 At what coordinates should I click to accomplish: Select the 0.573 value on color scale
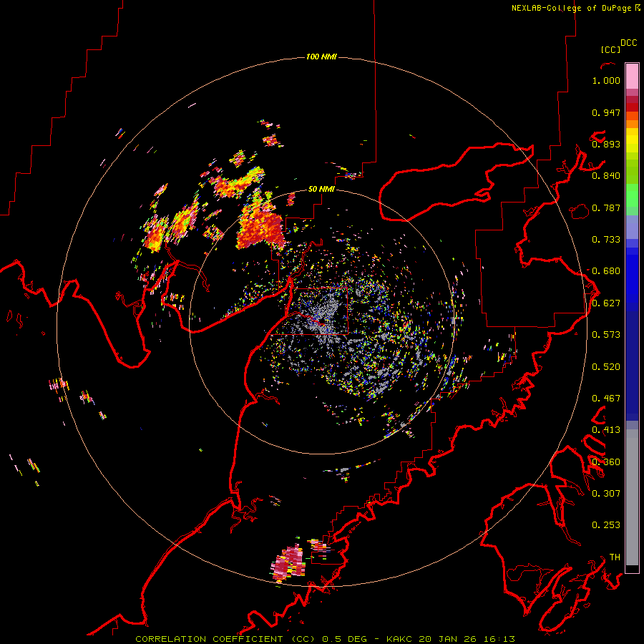606,335
